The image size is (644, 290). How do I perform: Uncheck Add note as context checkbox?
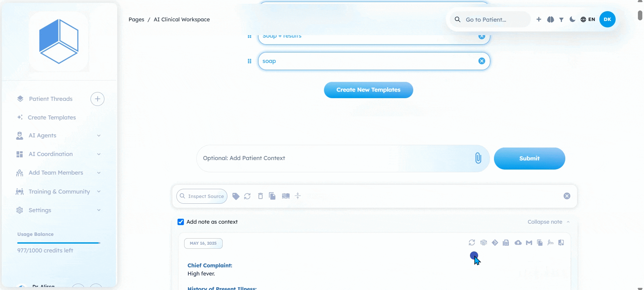pyautogui.click(x=181, y=222)
